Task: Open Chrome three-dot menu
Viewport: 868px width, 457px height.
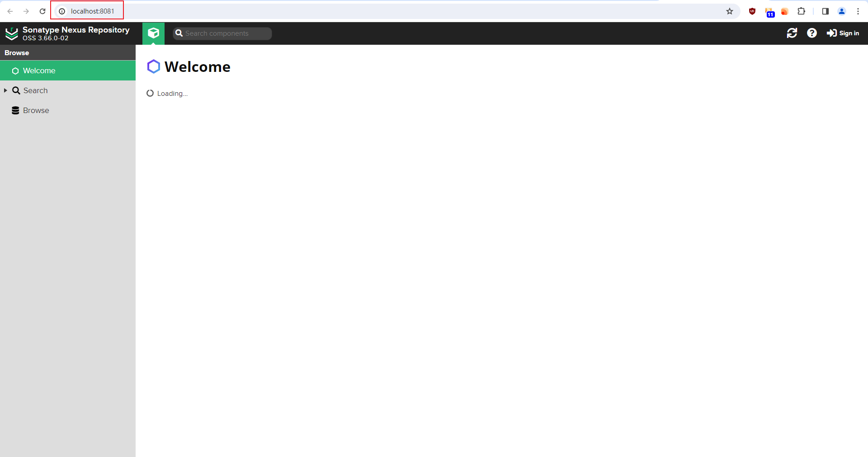Action: pos(858,11)
